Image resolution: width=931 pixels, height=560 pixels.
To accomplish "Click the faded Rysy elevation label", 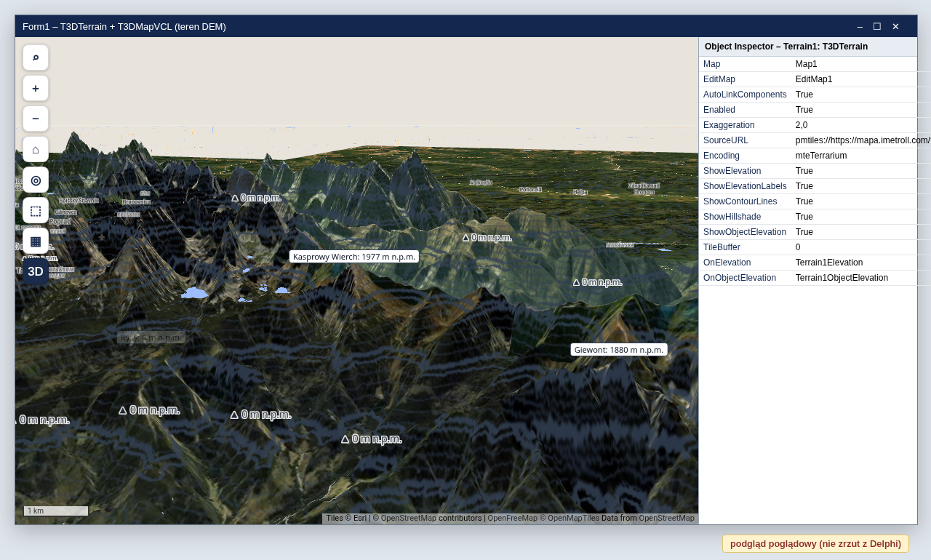I will click(151, 337).
